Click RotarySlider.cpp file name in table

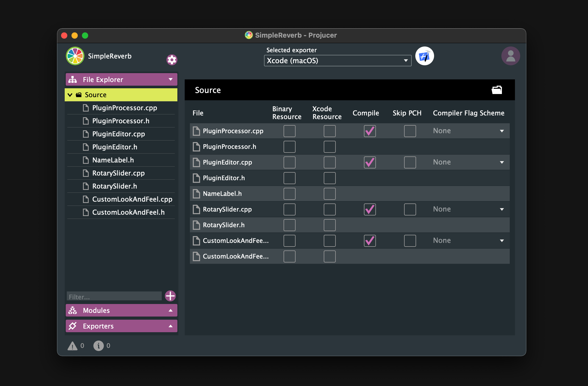coord(227,209)
